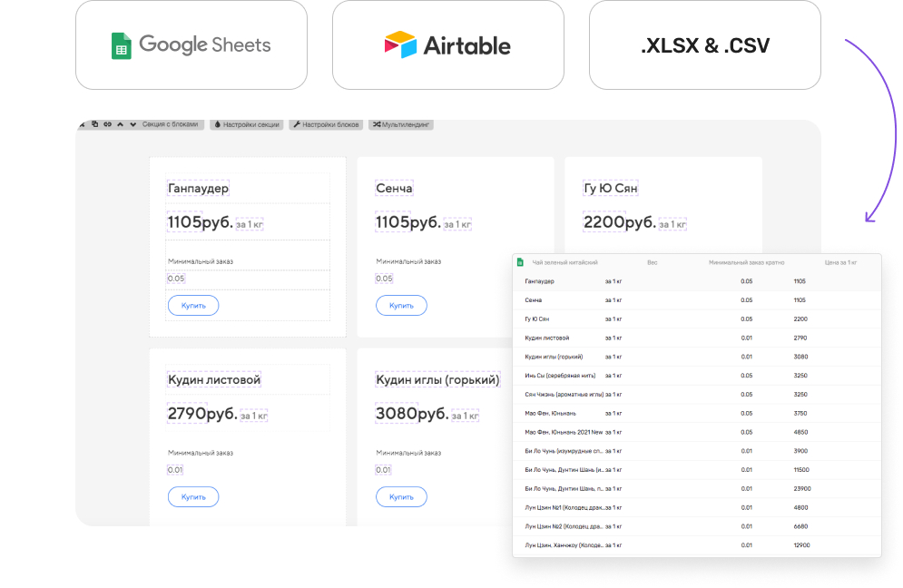
Task: Click price cell 3750 in the spreadsheet
Action: coord(800,414)
